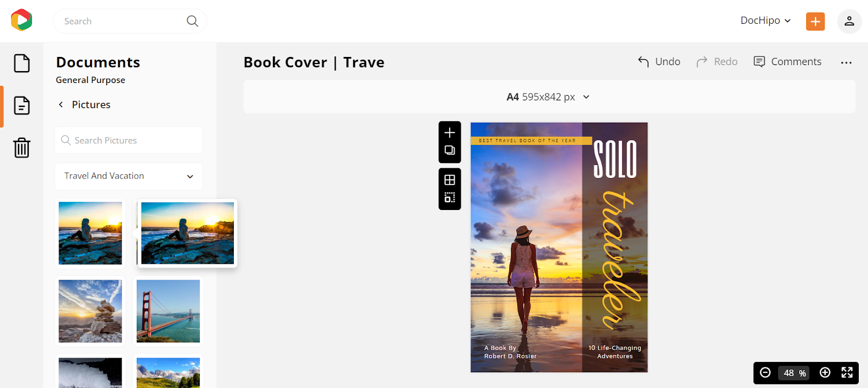
Task: Select the Golden Gate Bridge picture
Action: 168,311
